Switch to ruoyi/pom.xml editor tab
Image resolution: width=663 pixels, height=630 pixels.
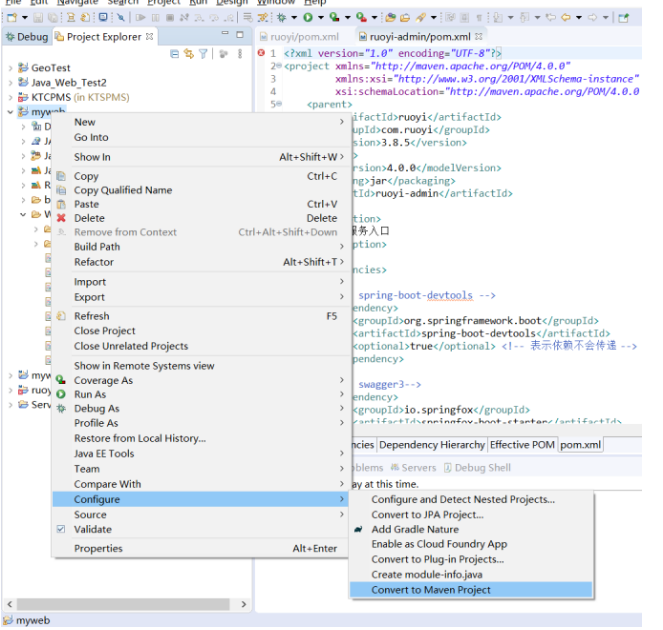[300, 37]
